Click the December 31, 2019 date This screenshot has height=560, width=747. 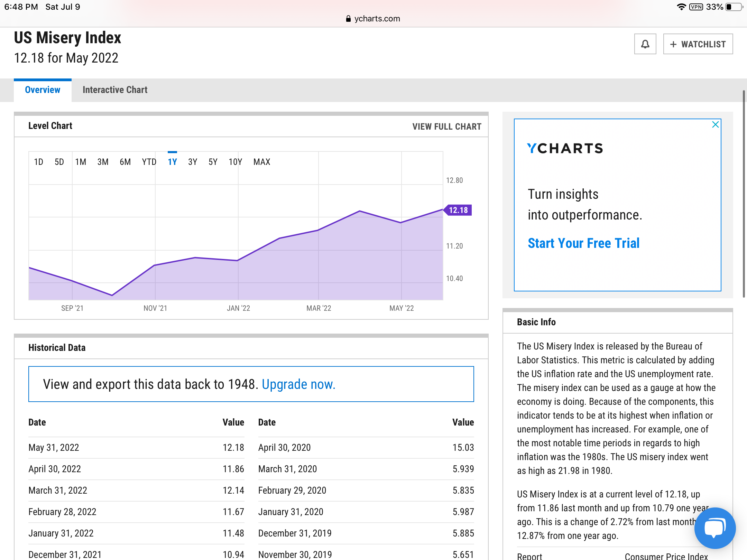[x=295, y=533]
